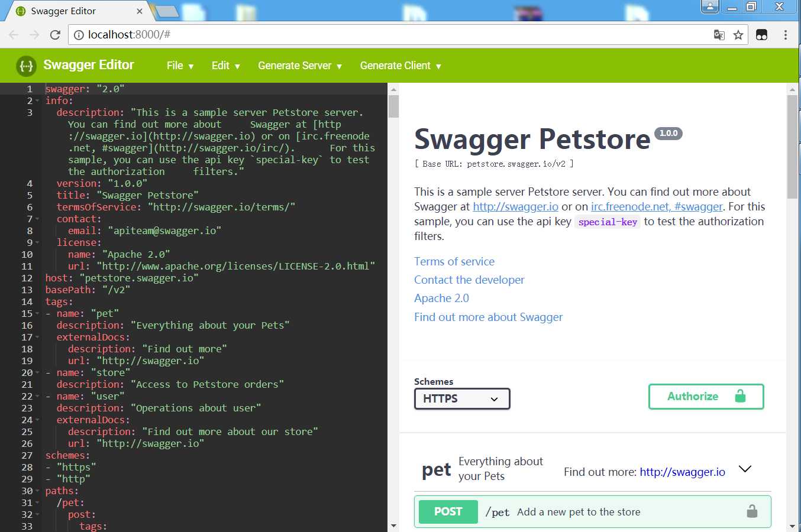Click the Swagger Editor logo icon
Image resolution: width=801 pixels, height=532 pixels.
tap(26, 66)
